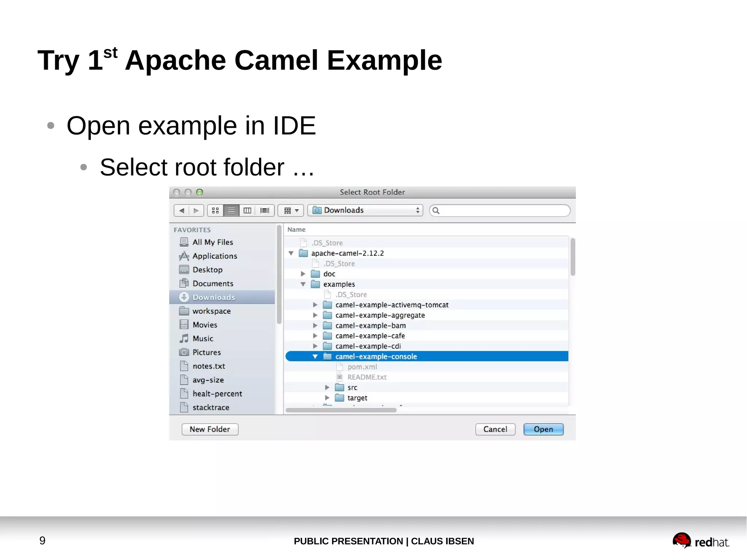Select Movies in sidebar
The image size is (747, 560).
tap(222, 325)
